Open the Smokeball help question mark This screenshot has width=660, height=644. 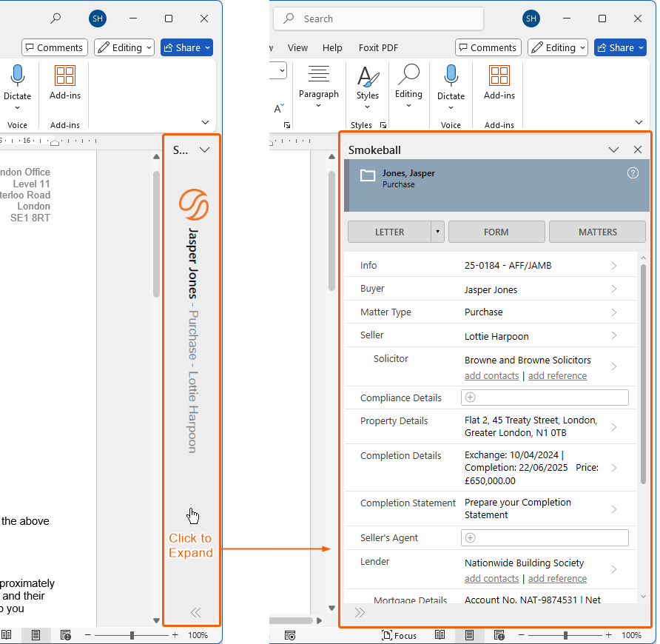point(633,173)
